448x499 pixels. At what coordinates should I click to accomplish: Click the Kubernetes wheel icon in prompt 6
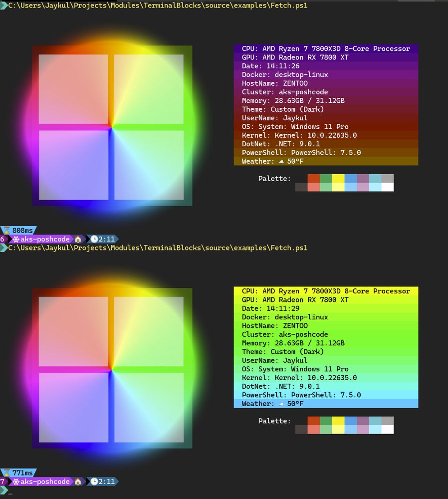point(16,239)
